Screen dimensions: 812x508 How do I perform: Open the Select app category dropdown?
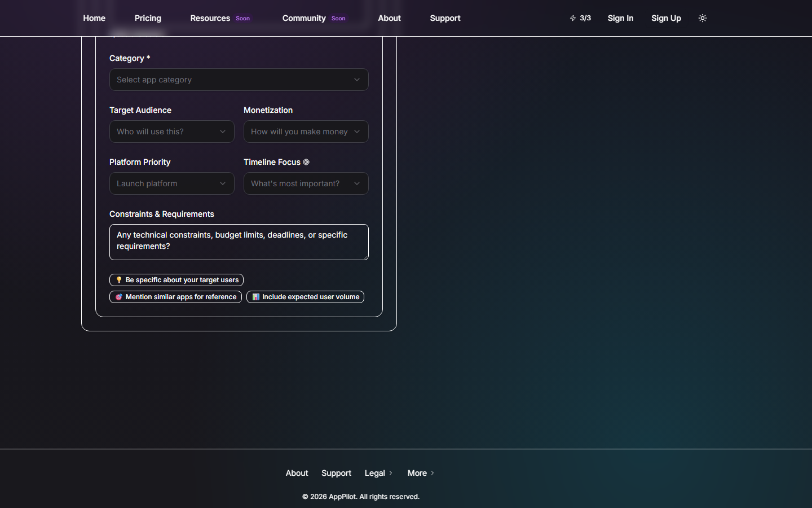239,80
